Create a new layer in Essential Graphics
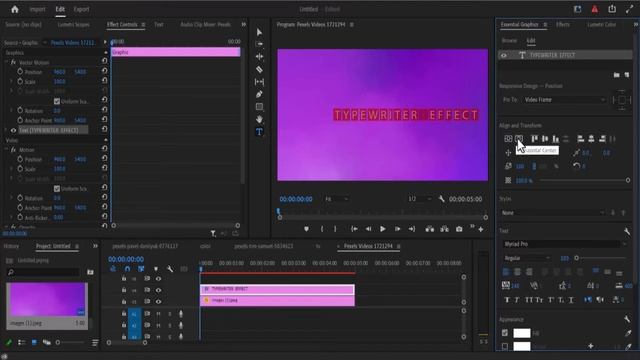The width and height of the screenshot is (640, 360). 627,75
